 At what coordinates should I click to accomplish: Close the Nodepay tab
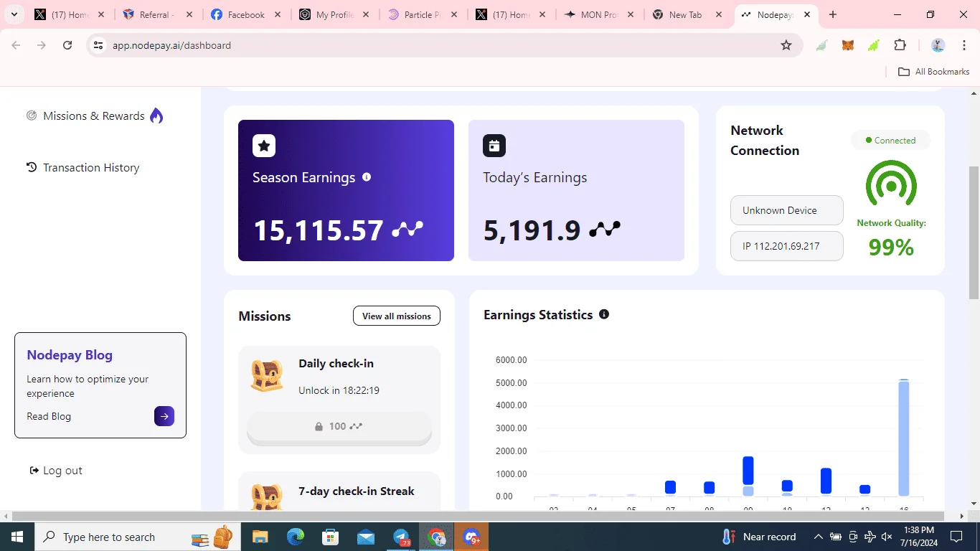(807, 14)
